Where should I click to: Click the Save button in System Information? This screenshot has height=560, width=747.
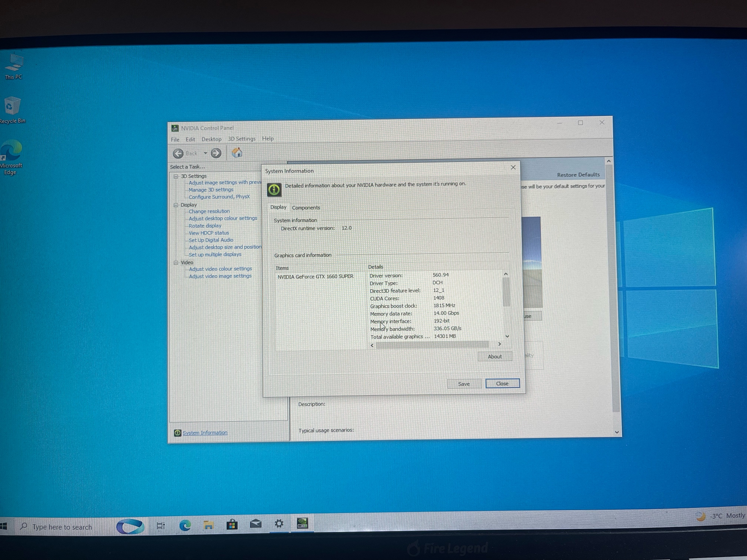point(464,384)
